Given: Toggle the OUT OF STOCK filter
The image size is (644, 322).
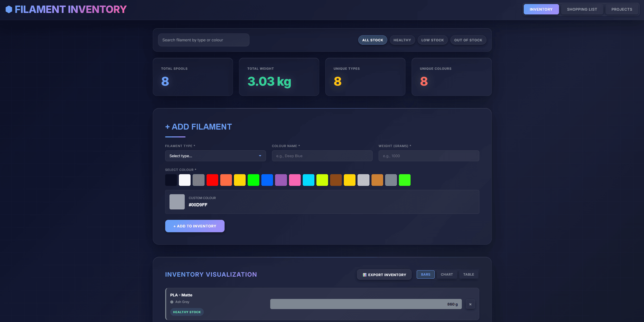Looking at the screenshot, I should 468,40.
